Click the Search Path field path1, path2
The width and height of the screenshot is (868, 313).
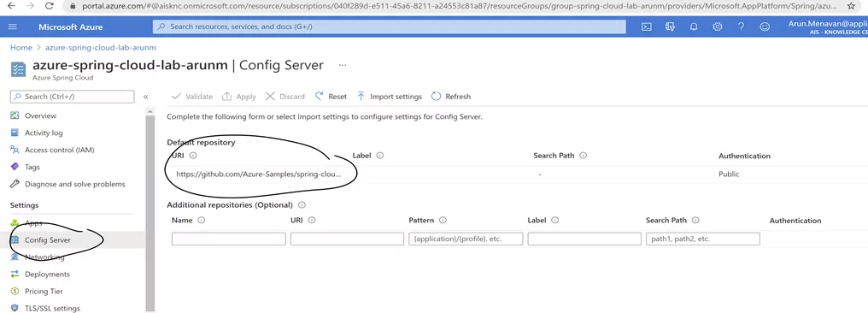click(703, 239)
